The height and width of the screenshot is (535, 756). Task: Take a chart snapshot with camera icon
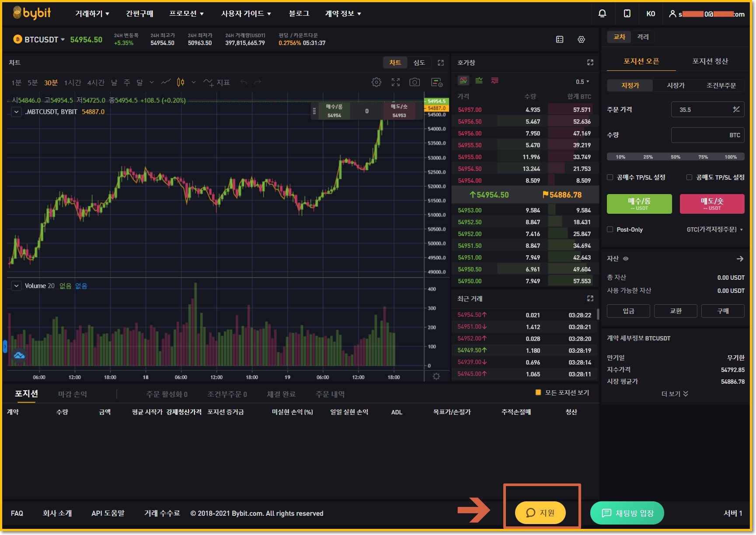pos(415,82)
